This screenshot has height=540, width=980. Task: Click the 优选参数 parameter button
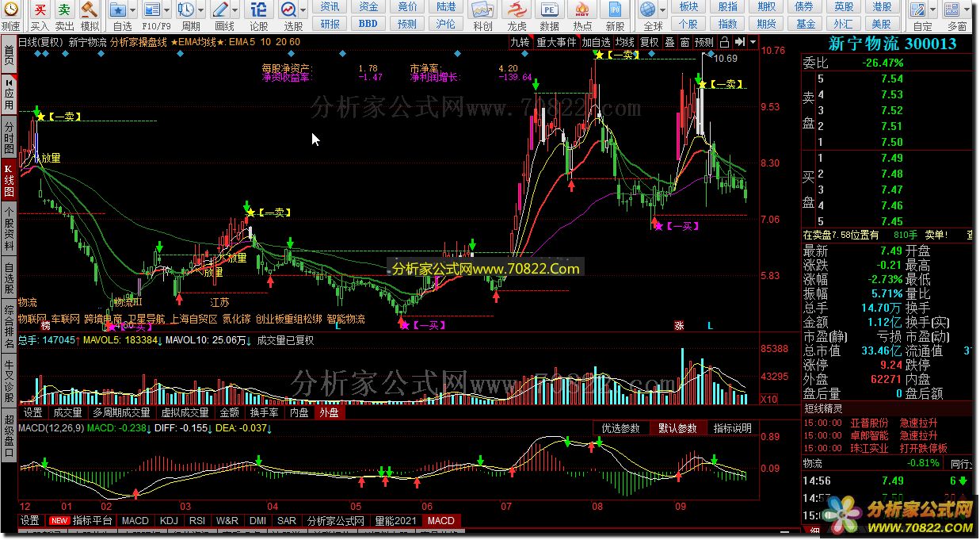tap(621, 428)
